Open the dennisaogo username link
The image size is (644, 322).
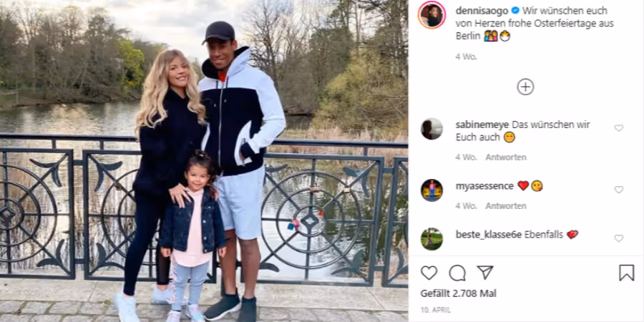pyautogui.click(x=482, y=11)
